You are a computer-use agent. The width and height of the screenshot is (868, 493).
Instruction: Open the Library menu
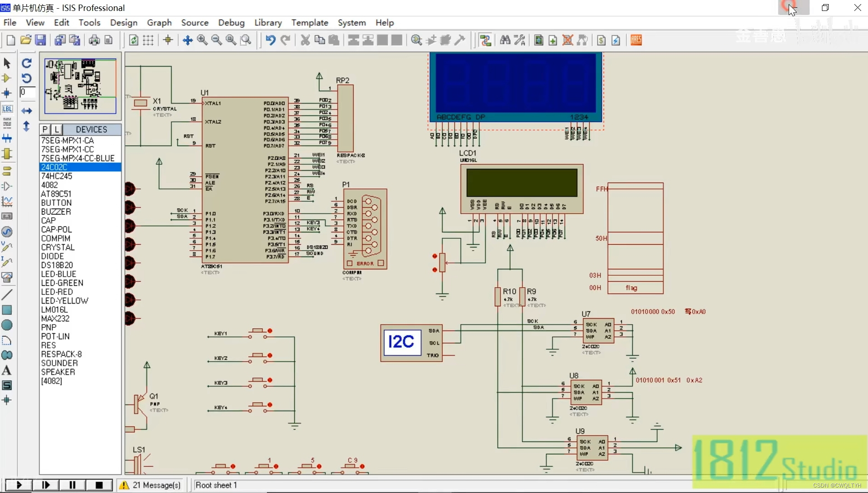(268, 22)
